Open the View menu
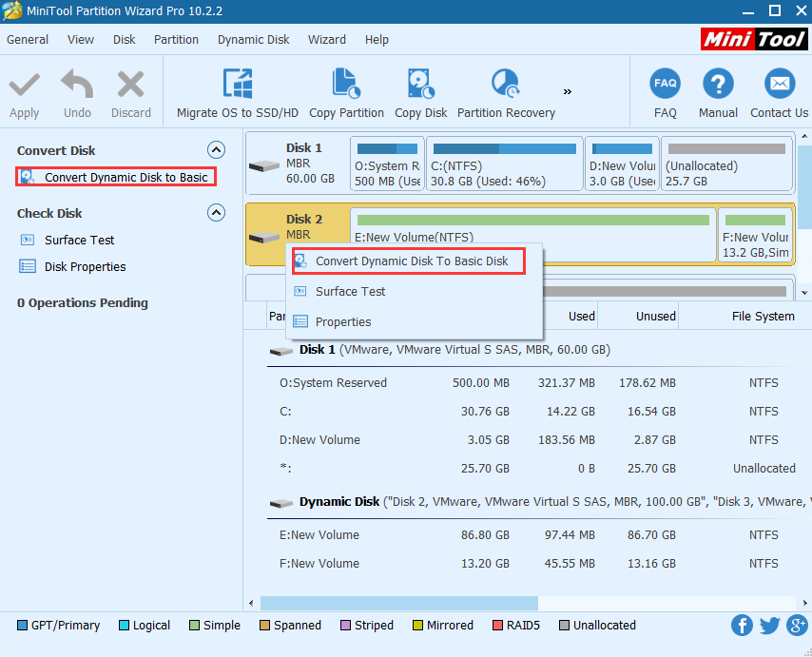 (x=81, y=40)
